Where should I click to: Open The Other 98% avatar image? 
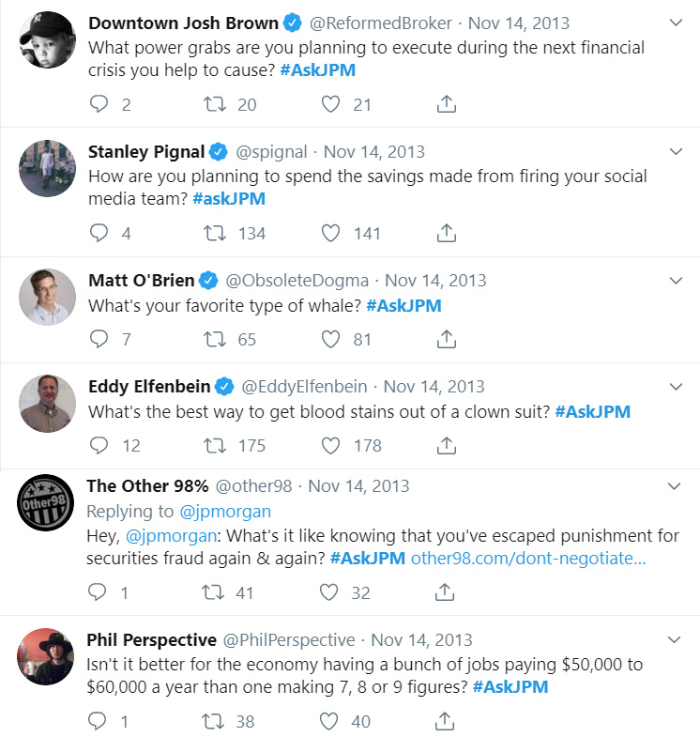point(47,504)
